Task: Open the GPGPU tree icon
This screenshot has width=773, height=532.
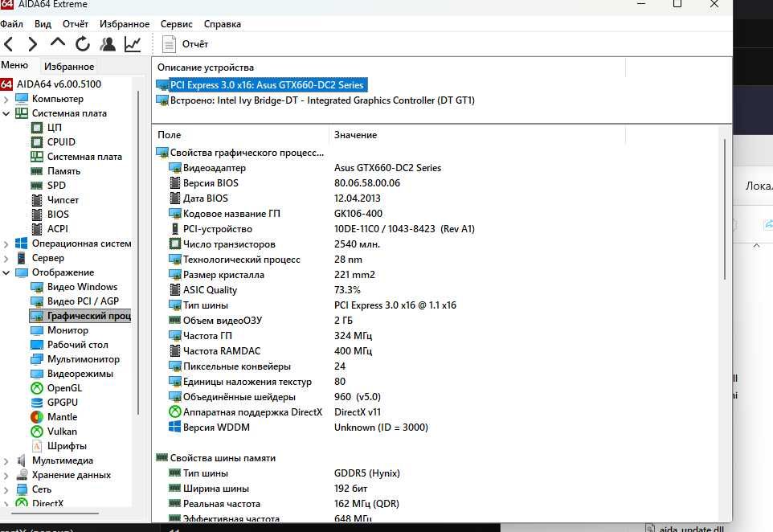Action: 37,403
